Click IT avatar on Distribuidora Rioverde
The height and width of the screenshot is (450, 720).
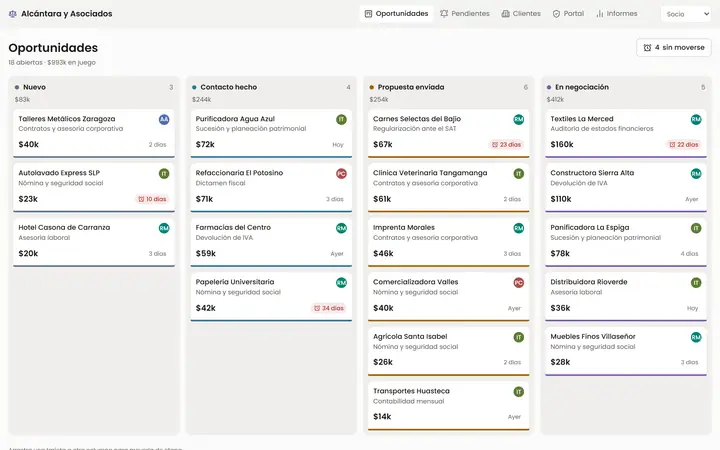[x=696, y=283]
